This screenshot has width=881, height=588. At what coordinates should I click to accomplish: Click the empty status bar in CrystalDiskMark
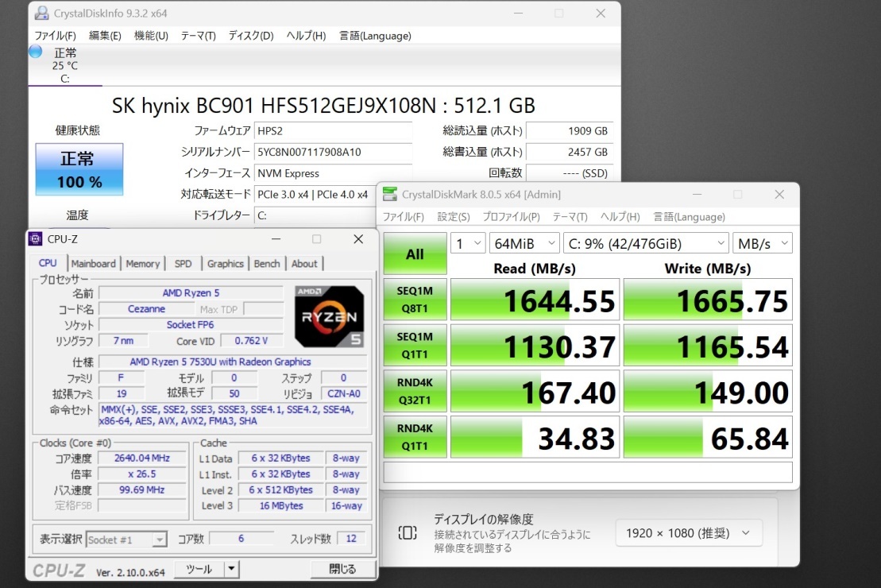pyautogui.click(x=588, y=472)
